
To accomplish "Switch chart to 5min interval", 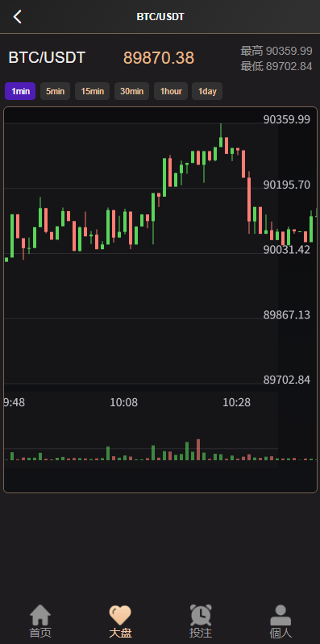I will [55, 91].
